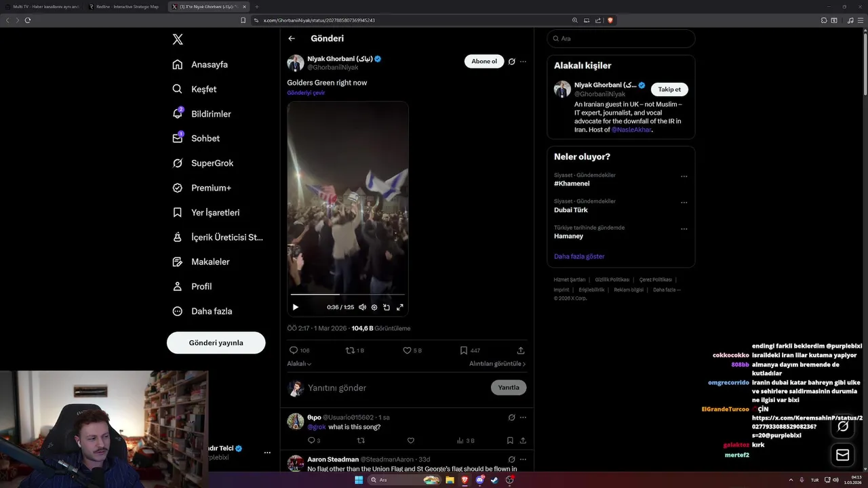Click reply icon with 3 on Usuario015602 reply
Image resolution: width=868 pixels, height=488 pixels.
point(311,441)
